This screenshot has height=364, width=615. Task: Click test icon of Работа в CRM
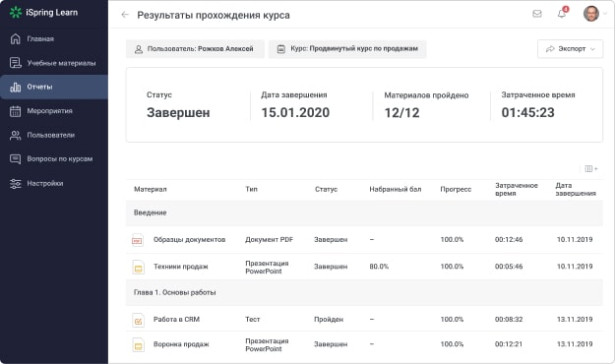coord(138,320)
